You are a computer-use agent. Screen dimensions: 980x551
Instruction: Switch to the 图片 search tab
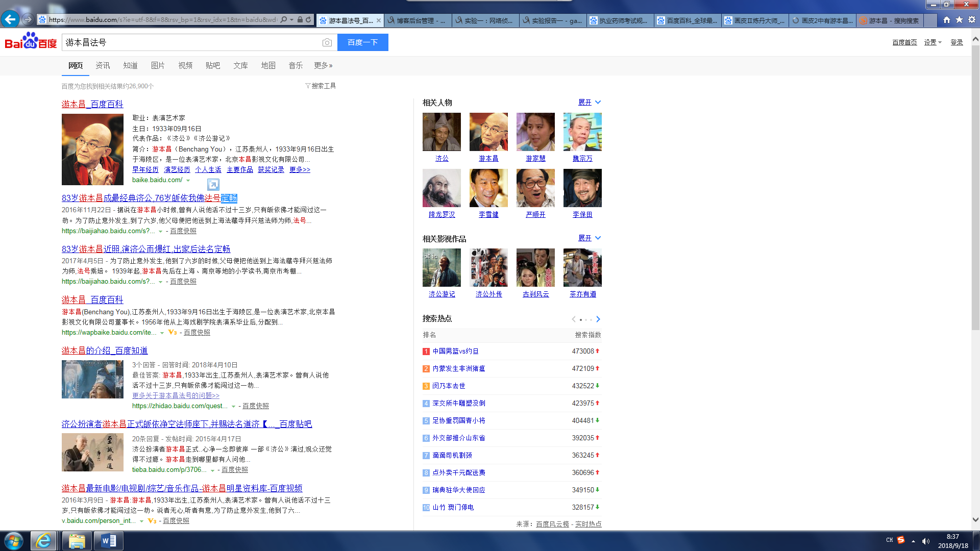click(x=158, y=65)
